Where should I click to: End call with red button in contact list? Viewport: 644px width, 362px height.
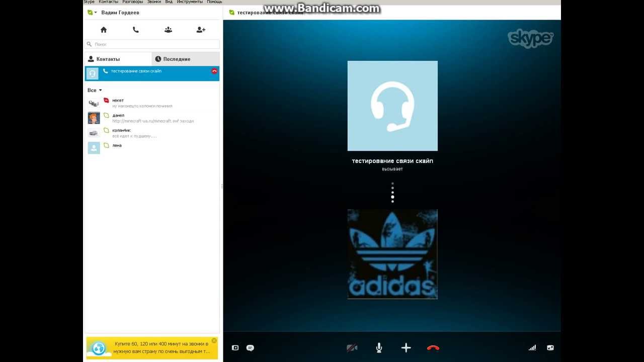[214, 71]
